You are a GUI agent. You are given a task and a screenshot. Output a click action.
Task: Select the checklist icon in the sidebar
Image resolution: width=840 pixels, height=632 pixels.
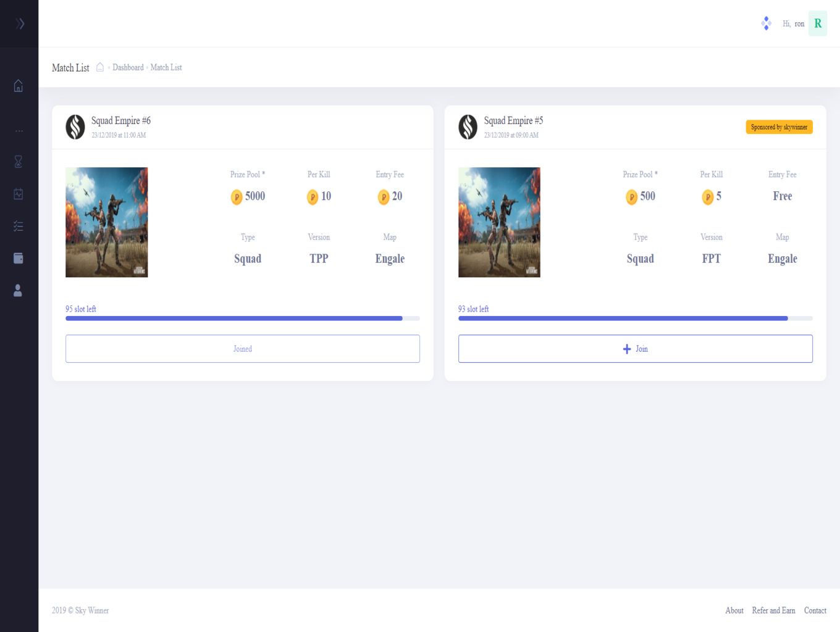[19, 227]
